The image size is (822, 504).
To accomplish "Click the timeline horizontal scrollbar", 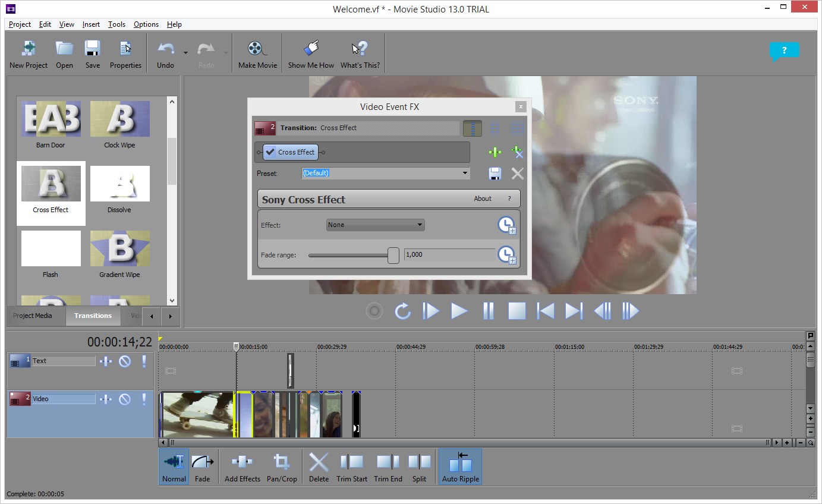I will [x=470, y=443].
